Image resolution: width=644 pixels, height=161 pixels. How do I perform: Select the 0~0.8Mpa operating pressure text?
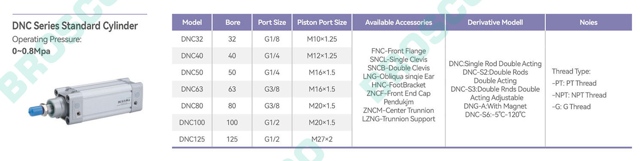[x=31, y=51]
